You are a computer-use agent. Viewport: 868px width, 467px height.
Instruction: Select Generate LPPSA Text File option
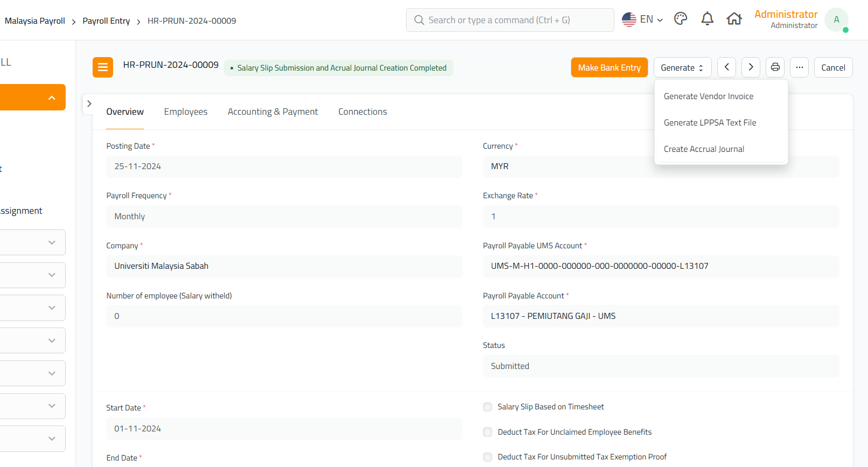tap(710, 123)
